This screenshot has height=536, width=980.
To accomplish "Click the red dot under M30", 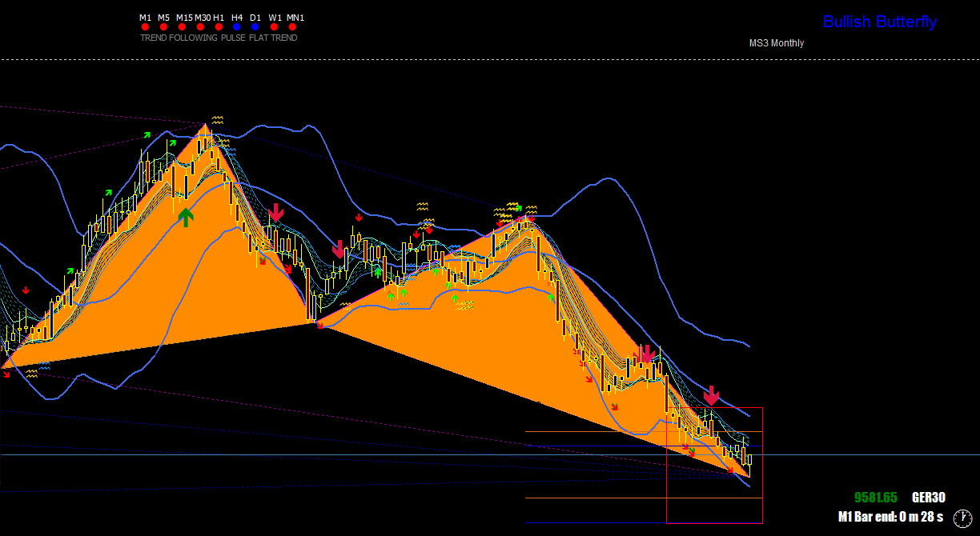I will click(200, 27).
